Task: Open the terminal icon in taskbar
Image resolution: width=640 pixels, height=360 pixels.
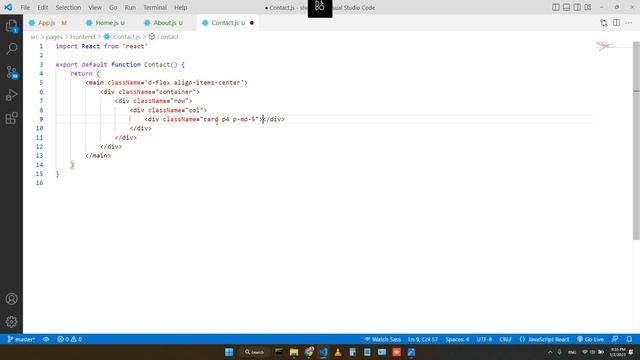Action: [x=279, y=352]
